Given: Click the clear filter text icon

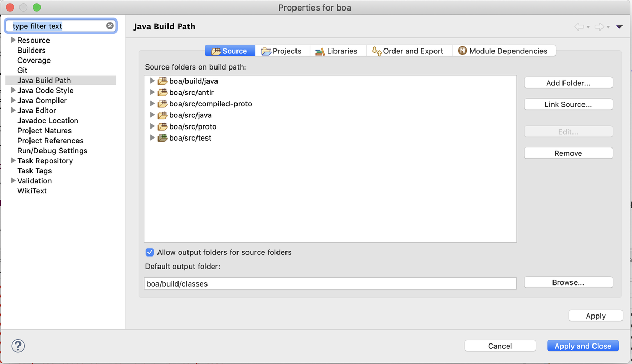Looking at the screenshot, I should click(x=110, y=25).
